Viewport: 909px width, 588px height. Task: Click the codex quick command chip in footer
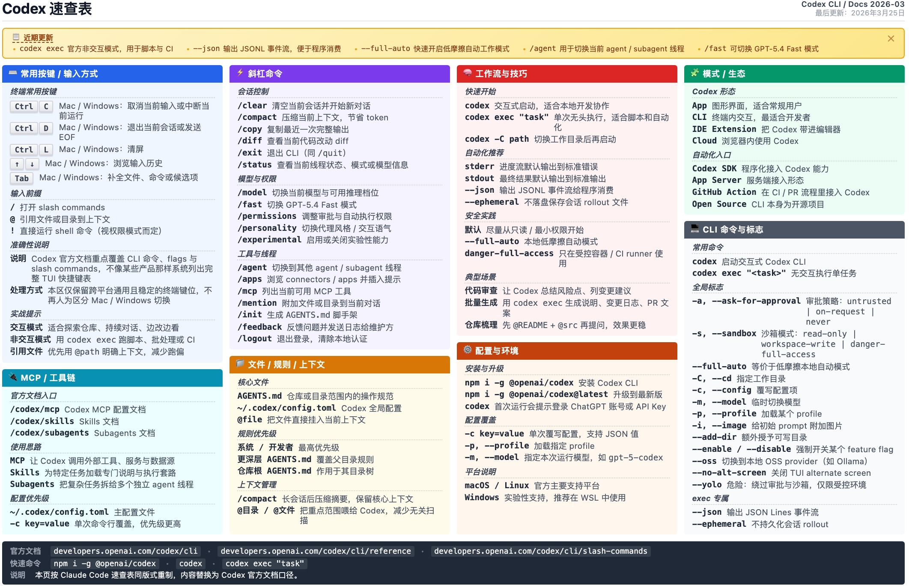190,564
